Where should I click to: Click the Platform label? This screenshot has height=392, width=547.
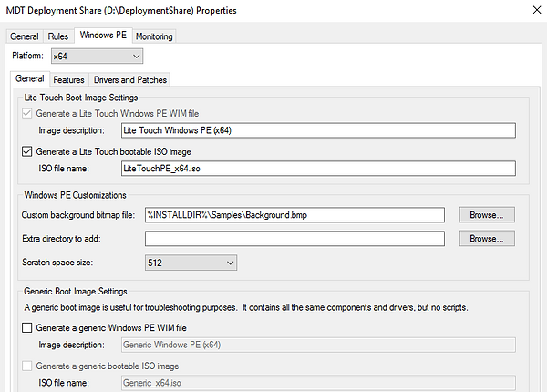click(28, 56)
